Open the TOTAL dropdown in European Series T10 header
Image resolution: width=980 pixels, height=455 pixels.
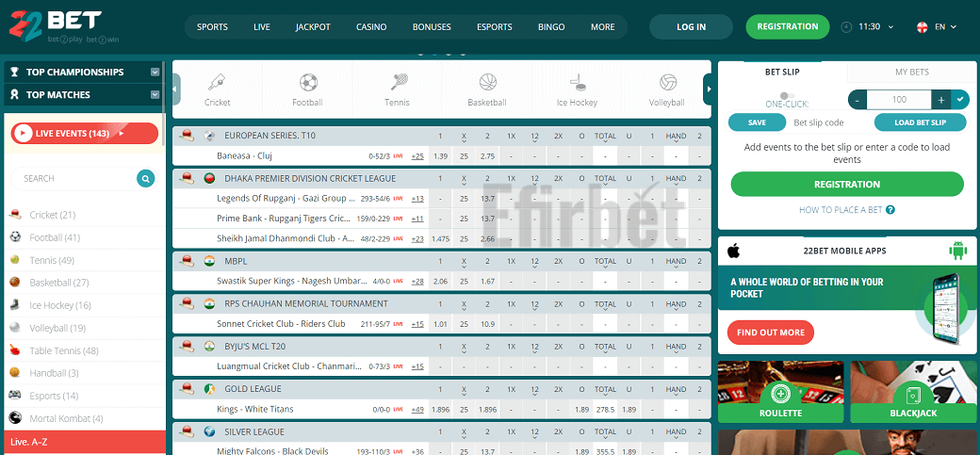click(x=605, y=137)
